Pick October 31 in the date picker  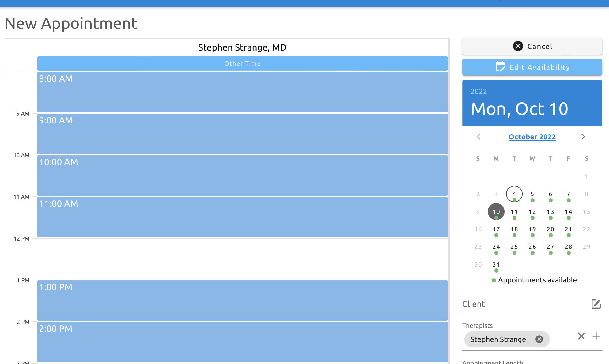pos(496,265)
